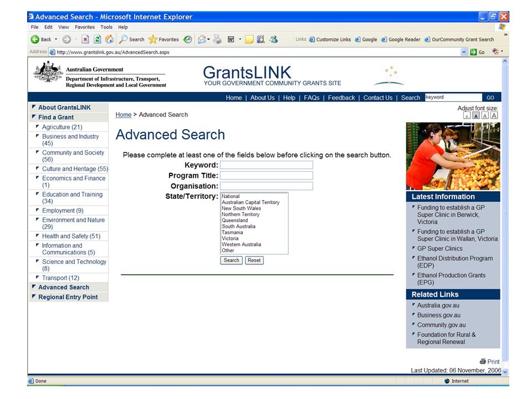Open the Feedback link in nav bar
532x399 pixels.
[341, 98]
